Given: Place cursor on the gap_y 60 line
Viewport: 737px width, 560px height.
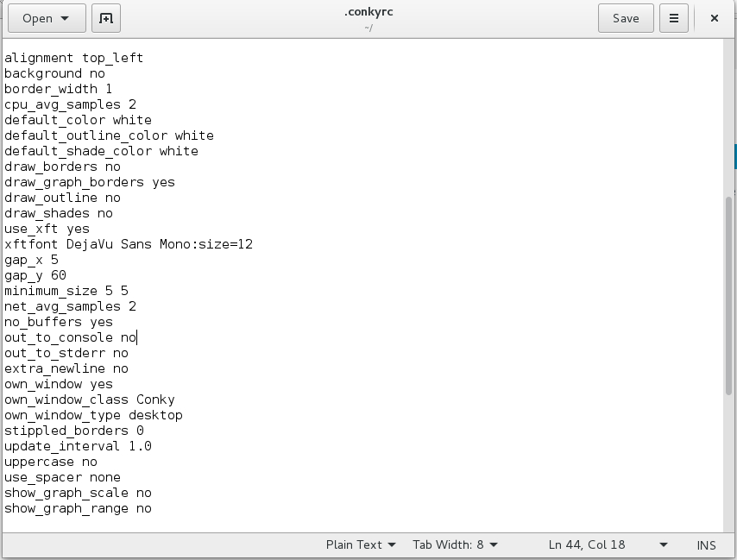Looking at the screenshot, I should (35, 275).
